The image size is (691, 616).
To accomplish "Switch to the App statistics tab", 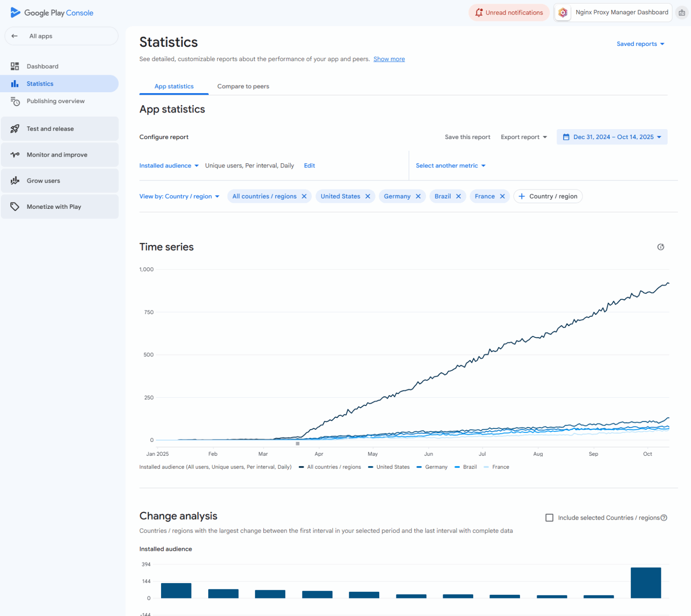I will click(x=174, y=86).
